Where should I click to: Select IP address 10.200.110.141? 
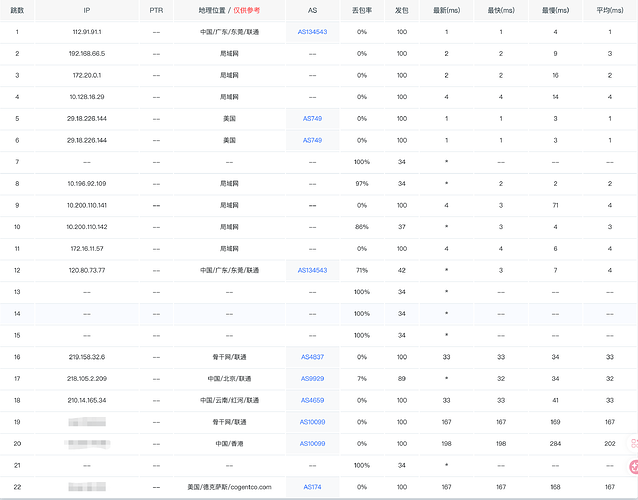87,205
